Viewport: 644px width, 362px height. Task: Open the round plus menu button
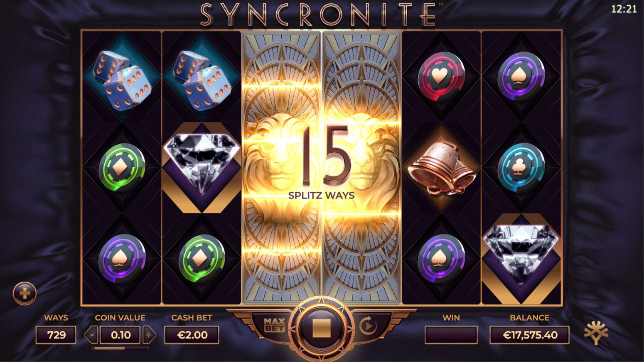[x=25, y=294]
